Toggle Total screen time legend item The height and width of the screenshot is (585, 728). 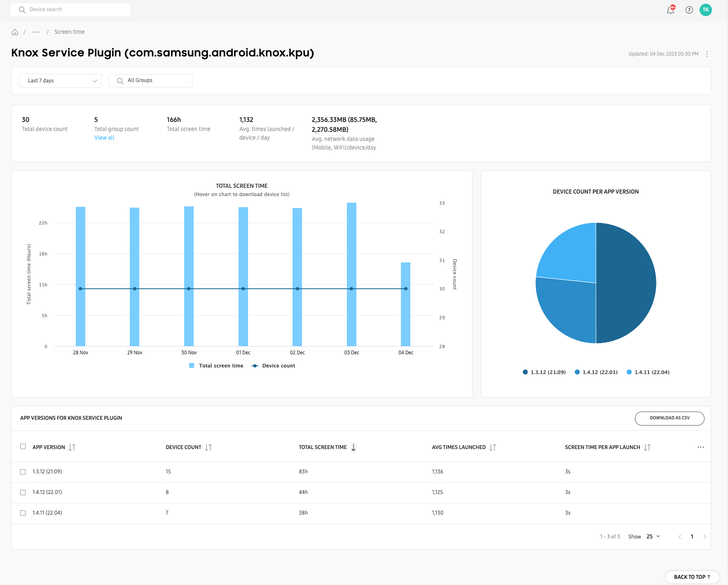tap(216, 366)
